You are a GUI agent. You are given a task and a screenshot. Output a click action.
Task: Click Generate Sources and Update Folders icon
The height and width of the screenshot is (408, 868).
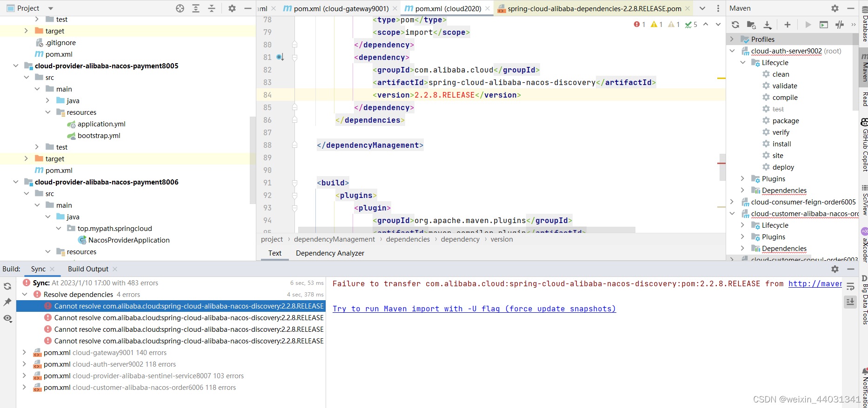[x=751, y=25]
